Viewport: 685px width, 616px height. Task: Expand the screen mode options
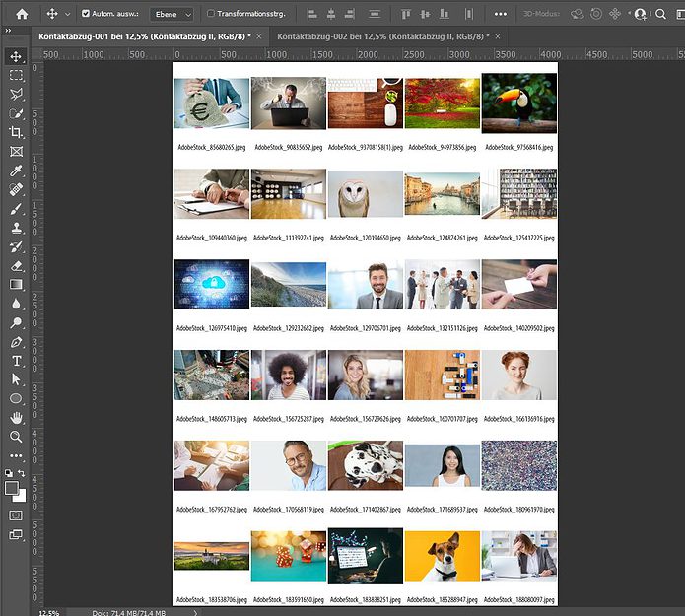point(16,535)
